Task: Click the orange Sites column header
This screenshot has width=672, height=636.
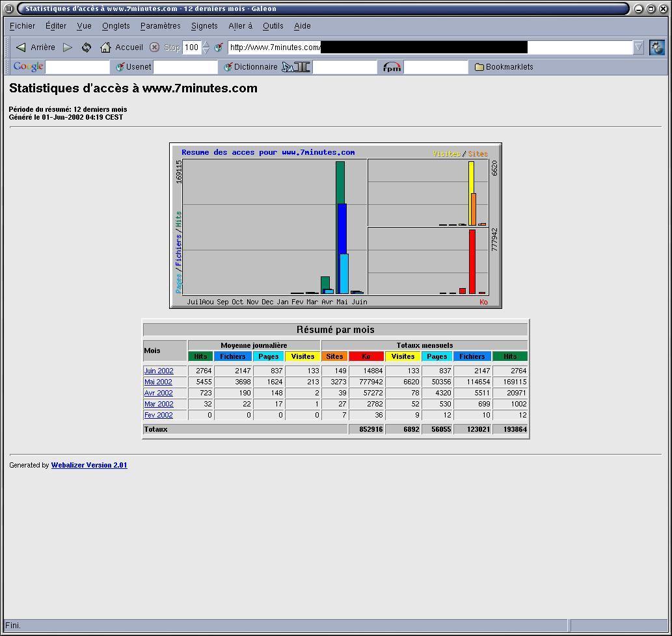Action: point(334,356)
